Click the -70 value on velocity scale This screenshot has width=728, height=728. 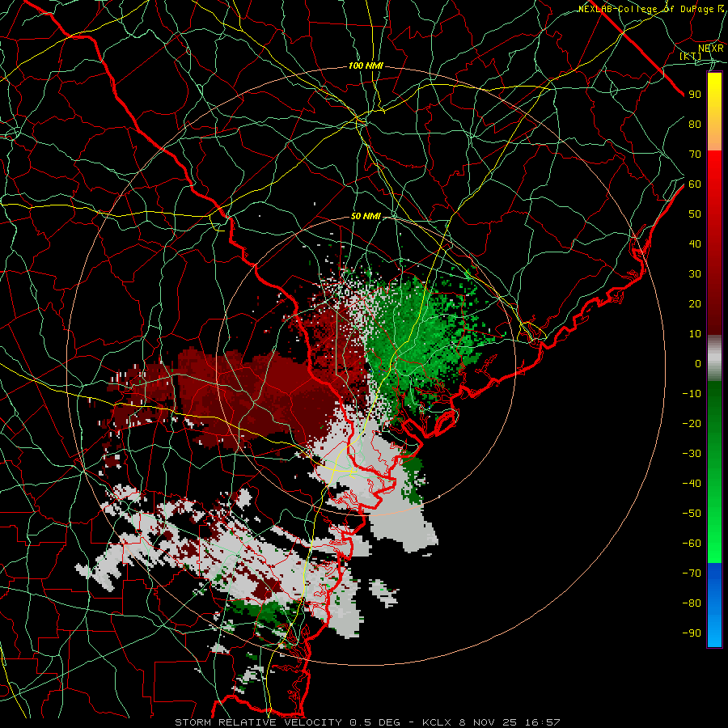pos(692,574)
